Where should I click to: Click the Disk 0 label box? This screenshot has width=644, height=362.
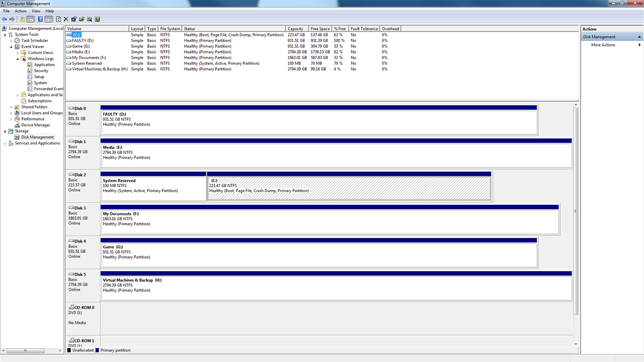pyautogui.click(x=83, y=119)
